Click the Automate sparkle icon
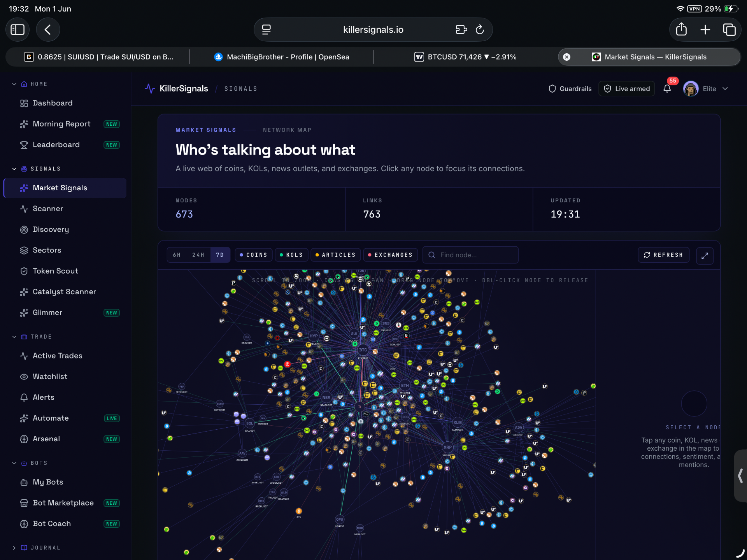The width and height of the screenshot is (747, 560). coord(24,418)
